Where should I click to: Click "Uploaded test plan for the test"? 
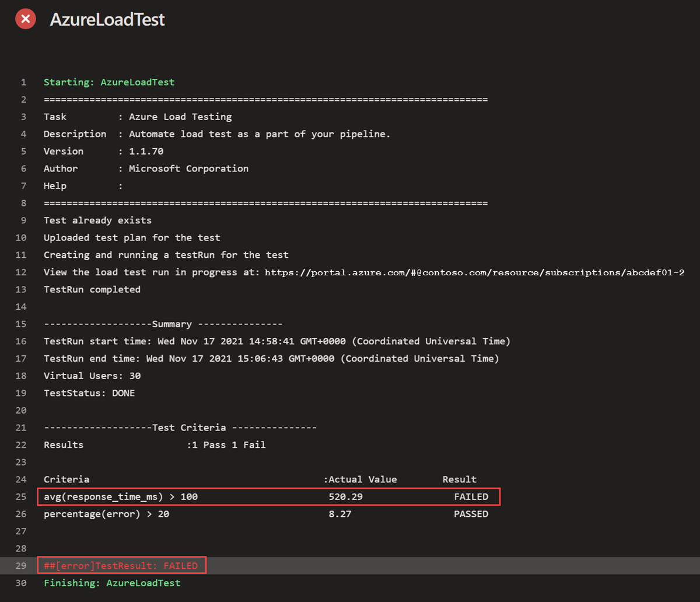click(x=132, y=238)
